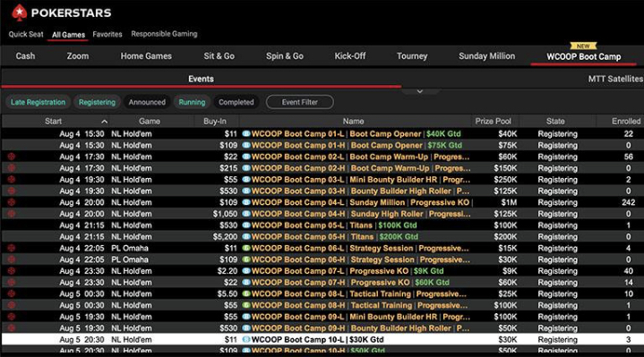The image size is (644, 357).
Task: Click blue chip icon beside Boot Camp 01-H
Action: (x=246, y=145)
